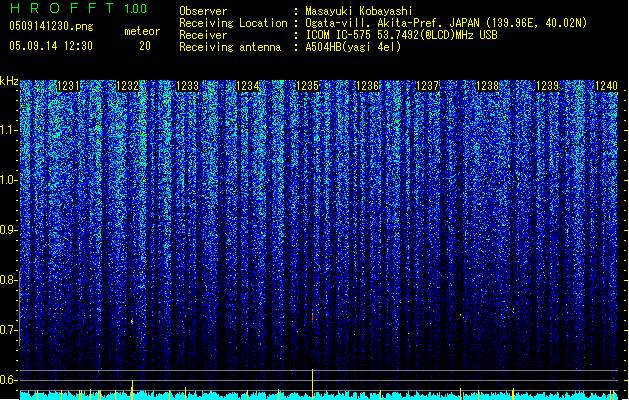Click the date stamp 05.09.14 12:30
629x400 pixels.
51,46
